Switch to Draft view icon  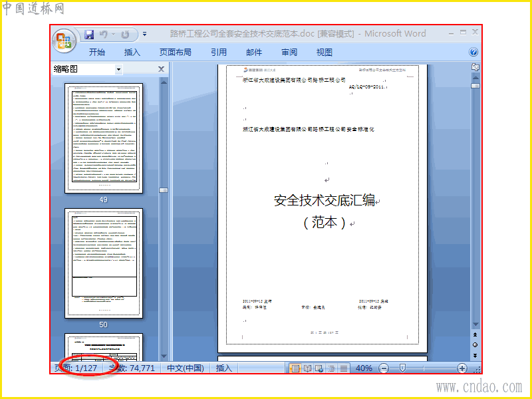(x=343, y=368)
